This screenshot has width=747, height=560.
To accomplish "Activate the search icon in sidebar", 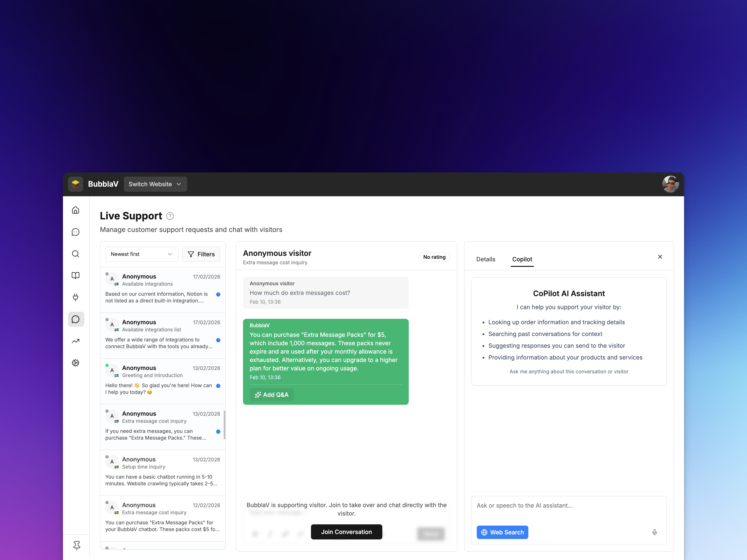I will (76, 254).
